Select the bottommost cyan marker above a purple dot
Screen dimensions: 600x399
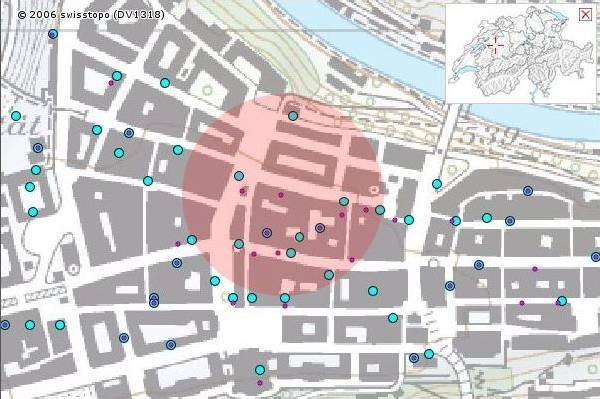[x=260, y=370]
